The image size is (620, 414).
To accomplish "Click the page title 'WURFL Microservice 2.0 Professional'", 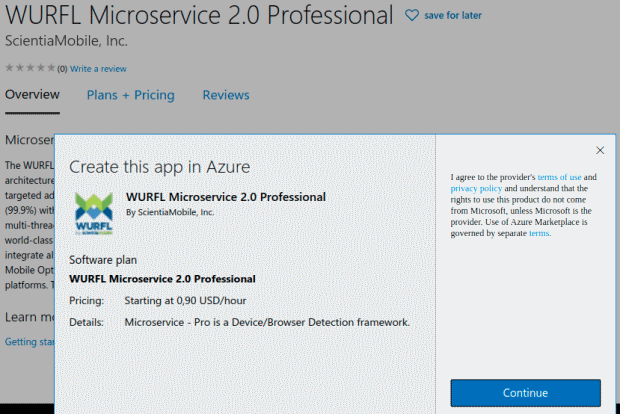I will pyautogui.click(x=199, y=15).
